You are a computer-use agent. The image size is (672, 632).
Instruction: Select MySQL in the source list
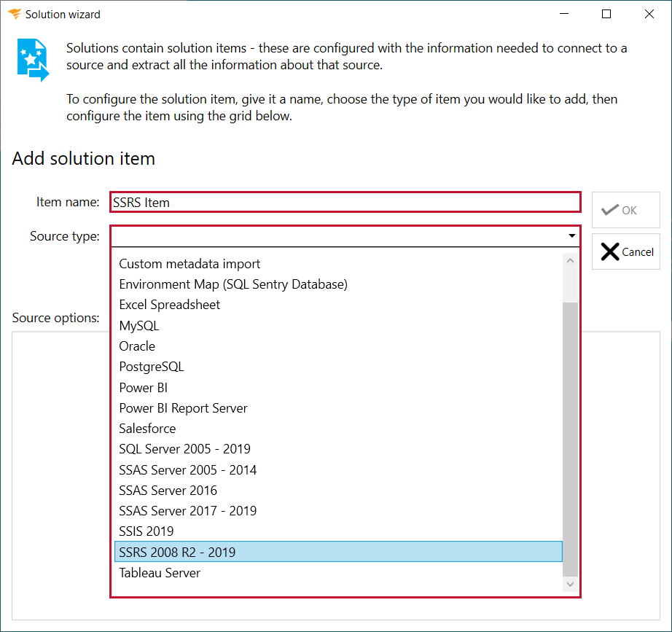(x=338, y=325)
